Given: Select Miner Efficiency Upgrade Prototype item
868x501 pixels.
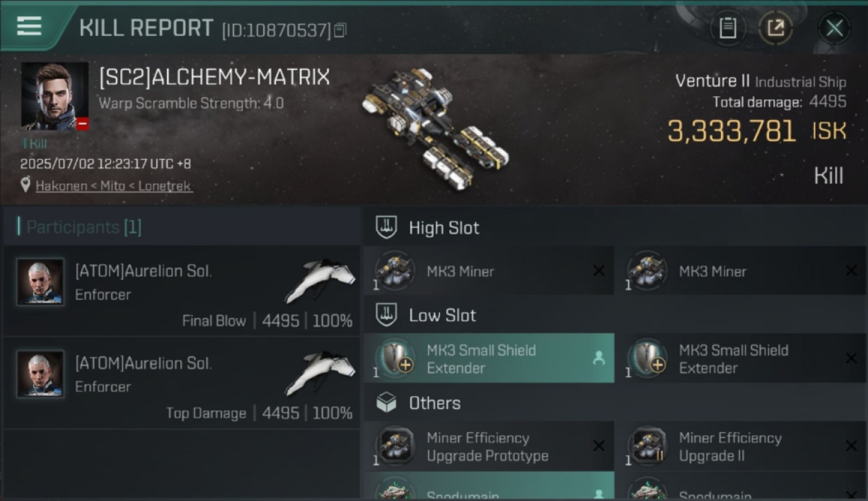Looking at the screenshot, I should click(x=489, y=446).
